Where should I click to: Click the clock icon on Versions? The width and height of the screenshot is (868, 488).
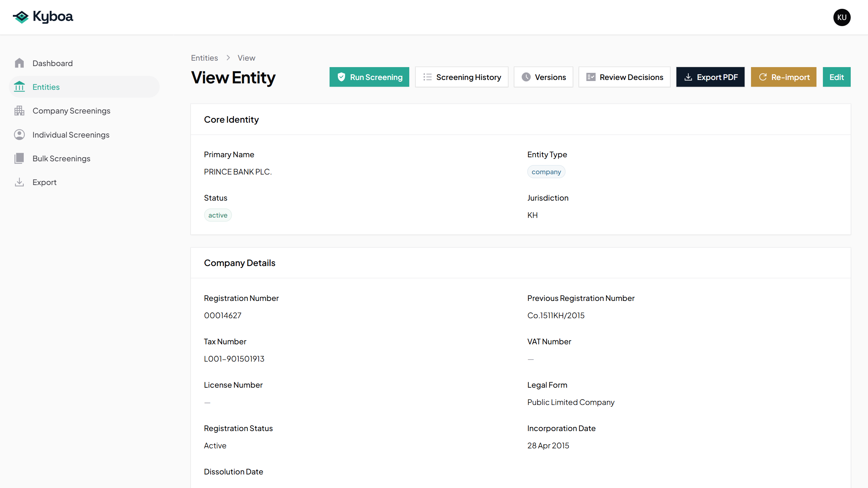[x=526, y=77]
